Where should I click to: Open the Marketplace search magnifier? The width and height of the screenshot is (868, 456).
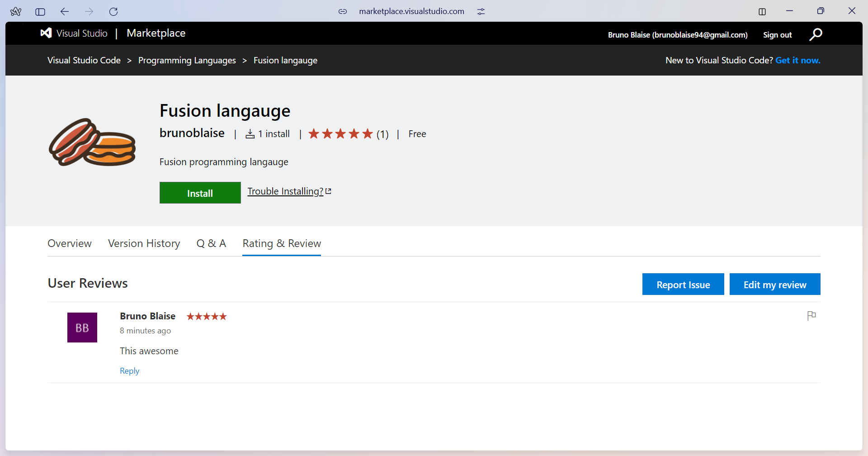(x=816, y=34)
